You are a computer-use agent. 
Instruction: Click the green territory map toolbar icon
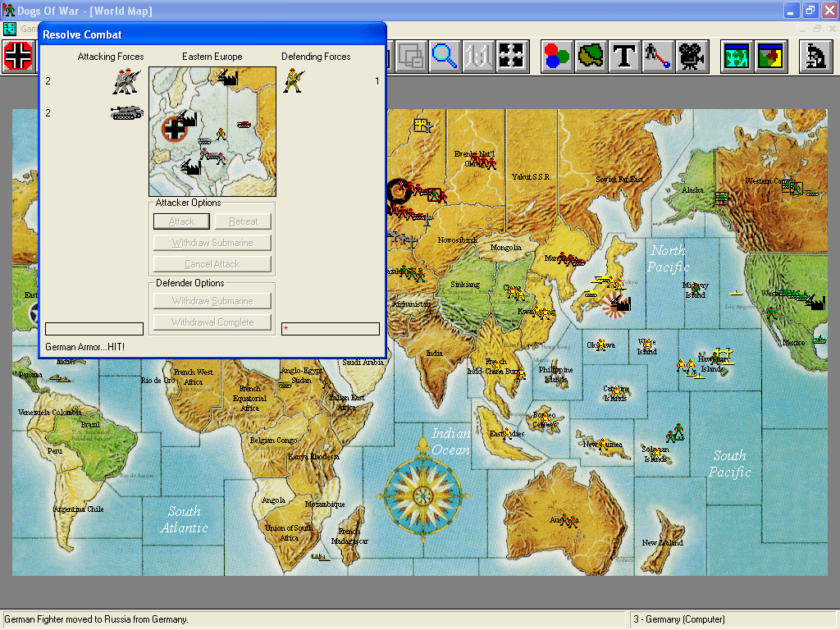pyautogui.click(x=591, y=56)
